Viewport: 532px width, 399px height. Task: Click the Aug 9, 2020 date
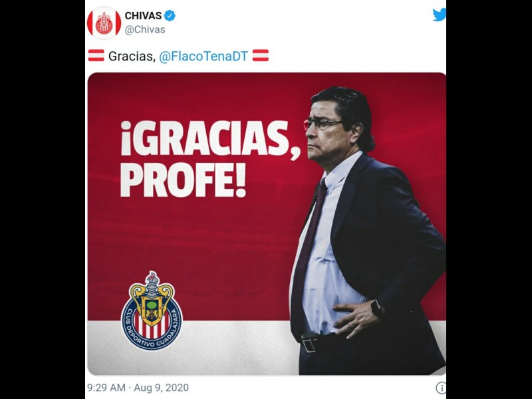tap(161, 388)
